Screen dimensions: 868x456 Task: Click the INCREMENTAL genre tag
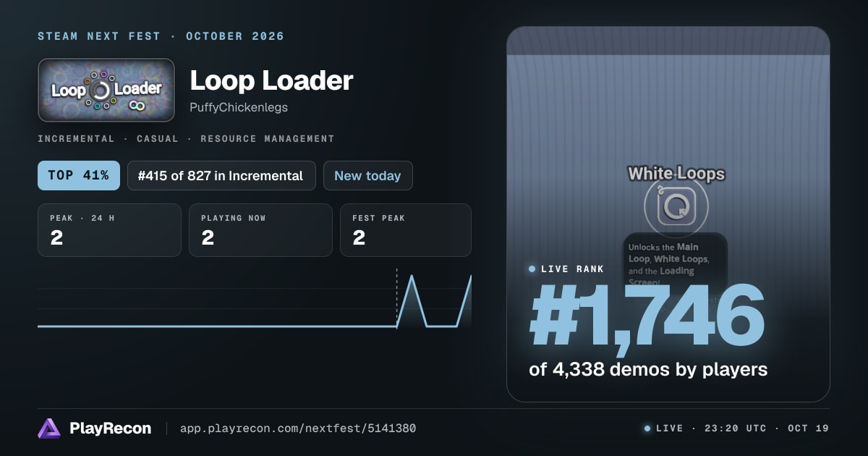76,138
